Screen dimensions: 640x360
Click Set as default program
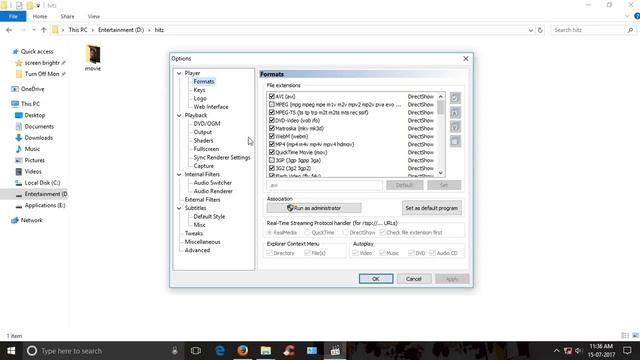click(x=431, y=208)
